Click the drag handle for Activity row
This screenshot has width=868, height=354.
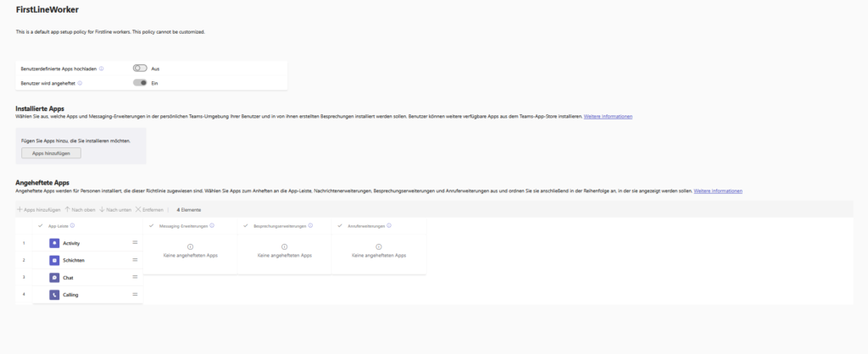135,243
